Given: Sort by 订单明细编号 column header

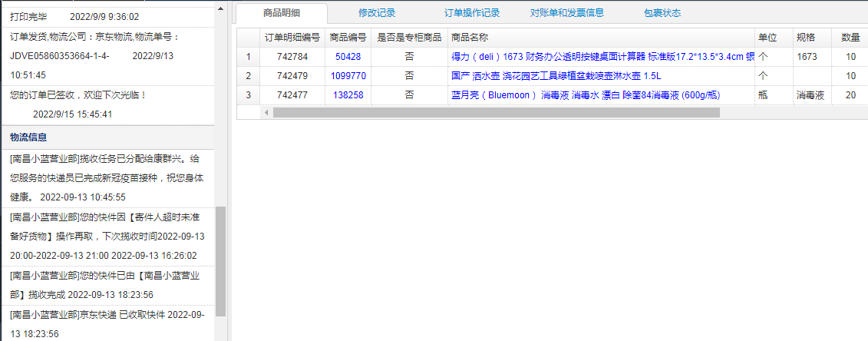Looking at the screenshot, I should [x=292, y=38].
